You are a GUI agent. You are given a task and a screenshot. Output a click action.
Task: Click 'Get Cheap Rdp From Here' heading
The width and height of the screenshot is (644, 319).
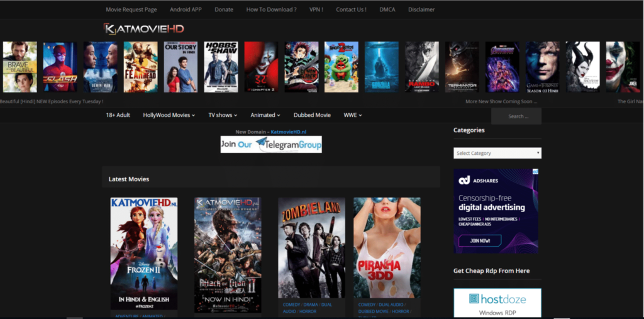click(491, 271)
